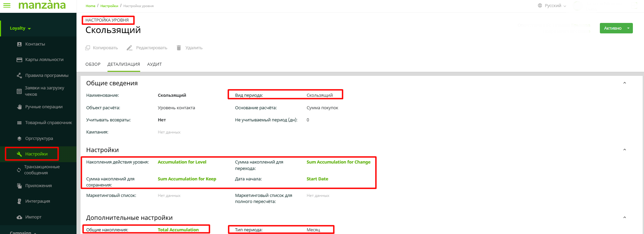644x234 pixels.
Task: Collapse the Дополнительные настройки section
Action: [x=624, y=217]
